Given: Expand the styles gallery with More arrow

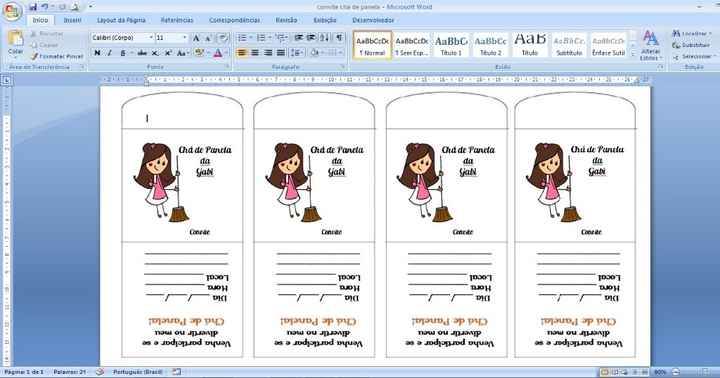Looking at the screenshot, I should (633, 55).
